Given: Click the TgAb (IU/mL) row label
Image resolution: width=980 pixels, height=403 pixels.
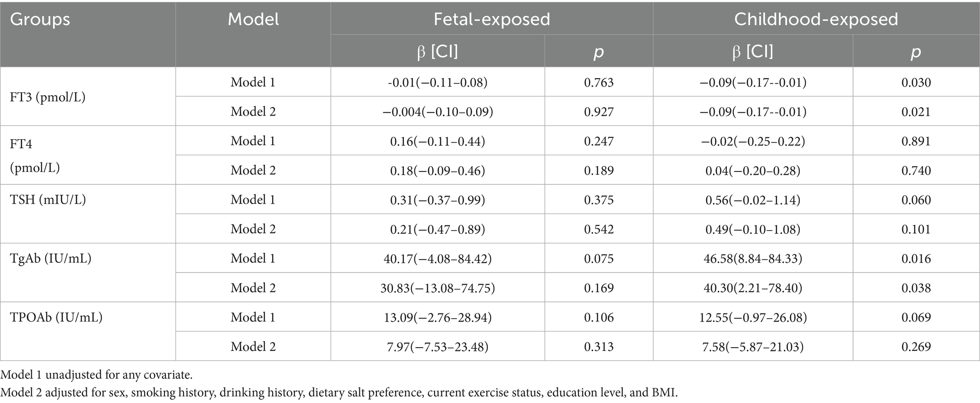Looking at the screenshot, I should pos(50,259).
